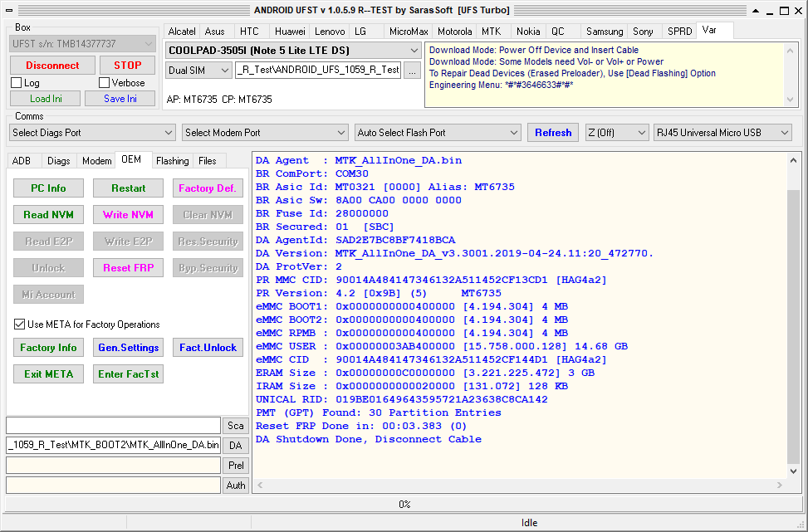This screenshot has height=532, width=808.
Task: Switch to the Flashing tab
Action: 172,161
